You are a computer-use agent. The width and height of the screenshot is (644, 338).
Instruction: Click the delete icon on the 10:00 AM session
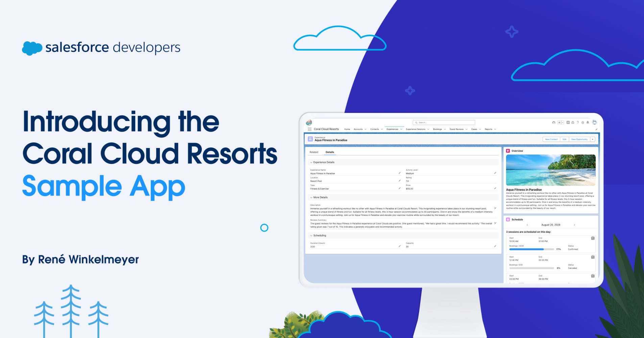(593, 238)
